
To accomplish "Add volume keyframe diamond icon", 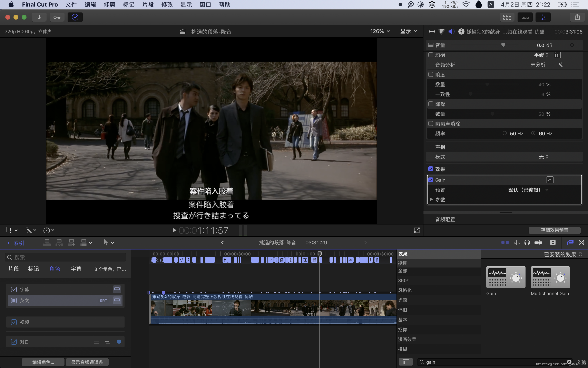I will click(572, 45).
